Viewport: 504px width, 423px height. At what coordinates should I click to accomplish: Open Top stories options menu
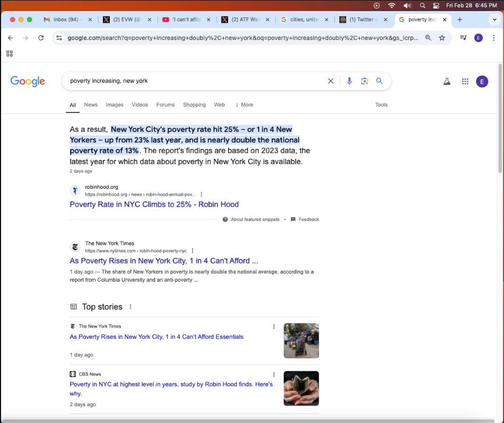tap(130, 307)
